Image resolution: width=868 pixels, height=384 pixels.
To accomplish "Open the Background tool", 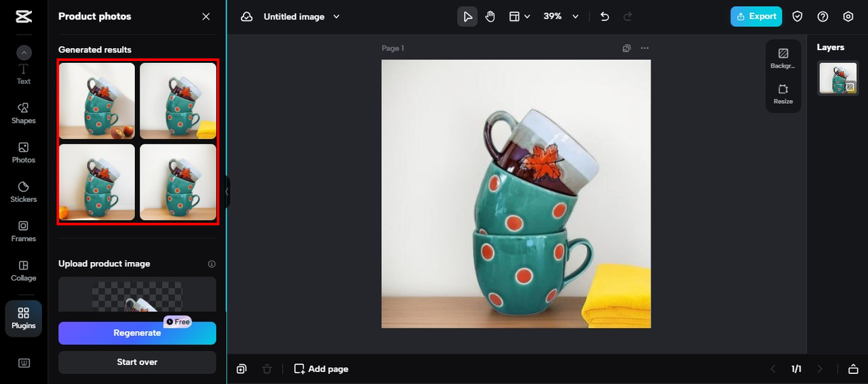I will (783, 58).
